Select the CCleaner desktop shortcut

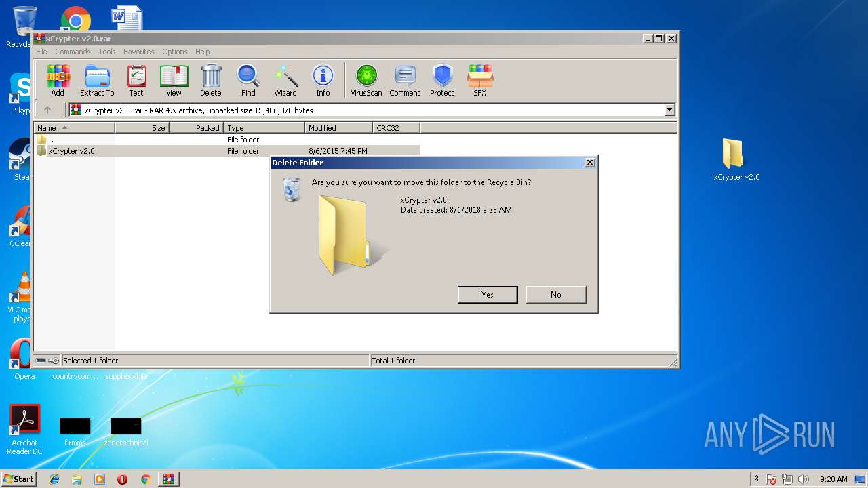coord(21,226)
